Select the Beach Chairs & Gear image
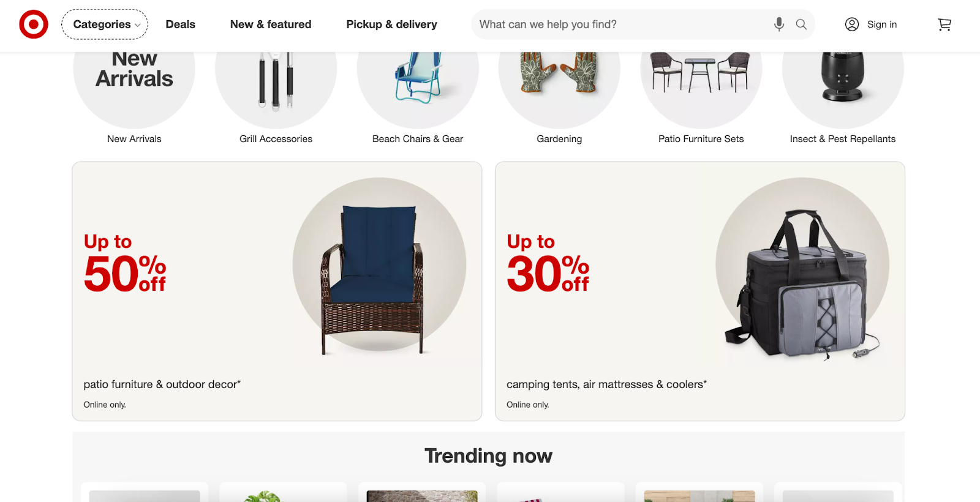 418,90
